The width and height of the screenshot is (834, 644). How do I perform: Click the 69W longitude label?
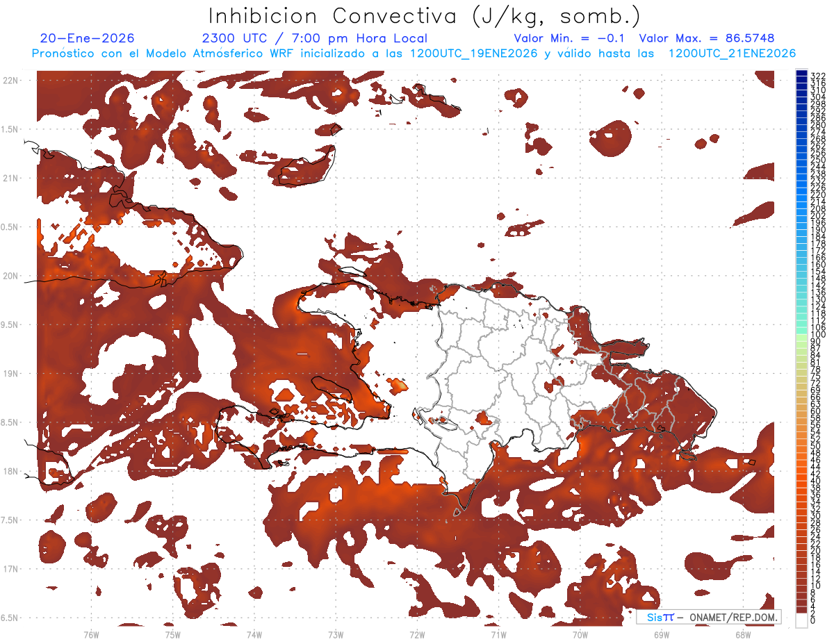click(x=662, y=634)
